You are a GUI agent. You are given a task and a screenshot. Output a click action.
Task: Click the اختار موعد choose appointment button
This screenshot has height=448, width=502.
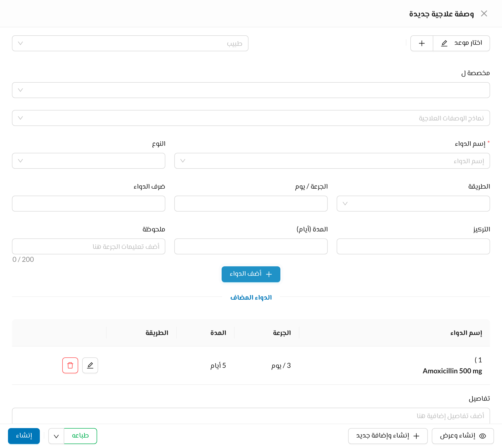coord(461,43)
